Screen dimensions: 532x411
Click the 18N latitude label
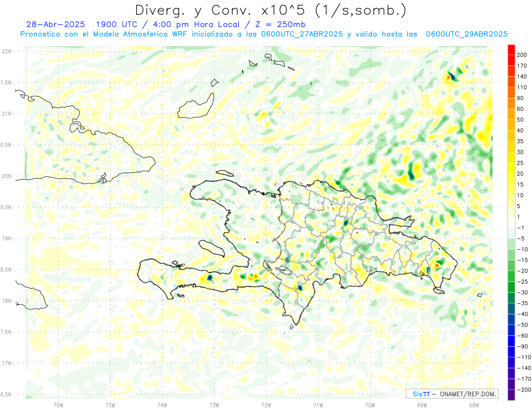pyautogui.click(x=6, y=301)
